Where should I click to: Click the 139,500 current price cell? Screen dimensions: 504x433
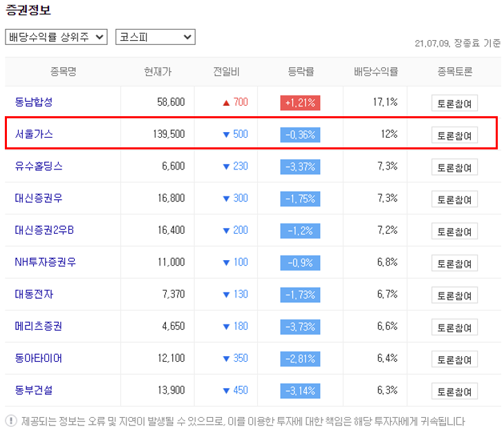click(x=169, y=133)
